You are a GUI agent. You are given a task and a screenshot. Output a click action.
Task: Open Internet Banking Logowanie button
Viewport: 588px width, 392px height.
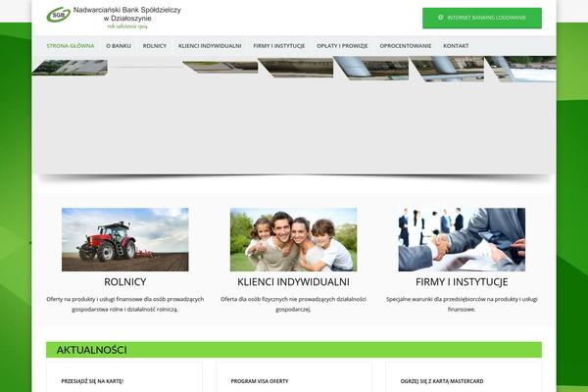tap(482, 18)
